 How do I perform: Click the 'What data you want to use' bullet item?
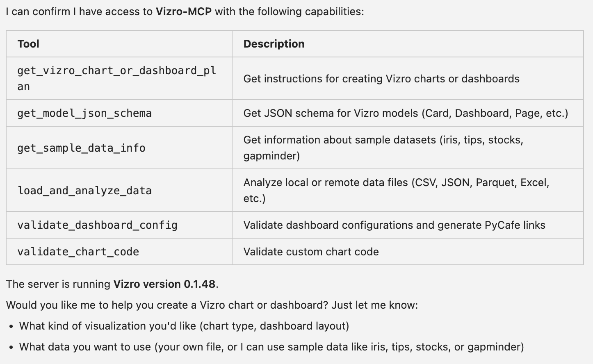click(x=271, y=347)
